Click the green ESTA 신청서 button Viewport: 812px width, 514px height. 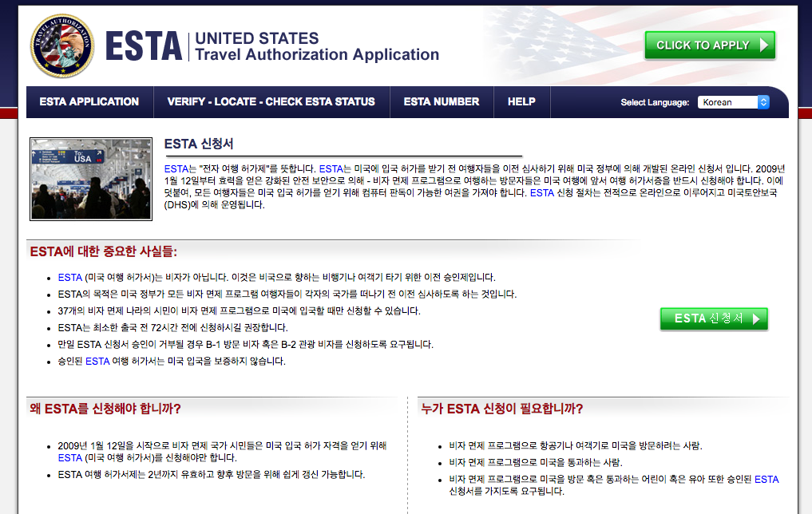[x=714, y=318]
